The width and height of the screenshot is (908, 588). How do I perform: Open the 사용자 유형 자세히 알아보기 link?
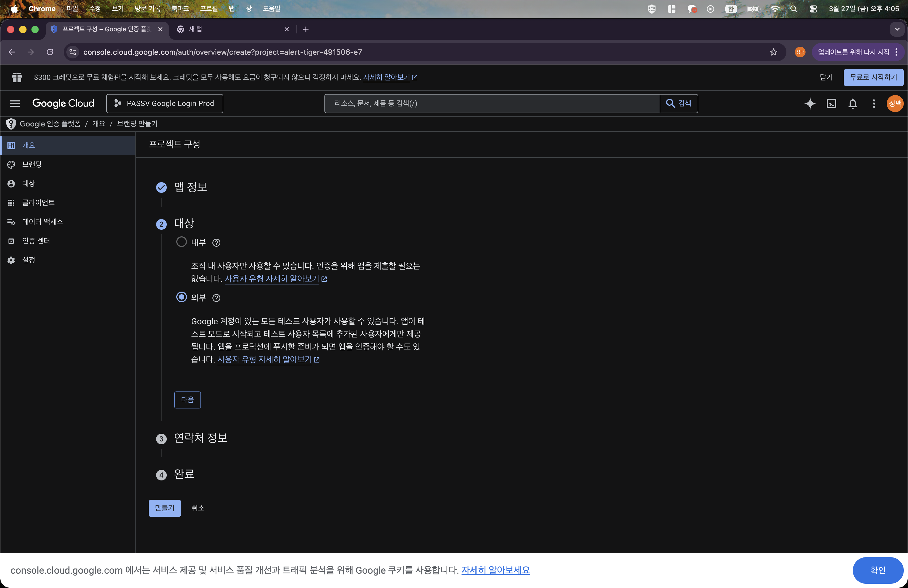point(272,279)
